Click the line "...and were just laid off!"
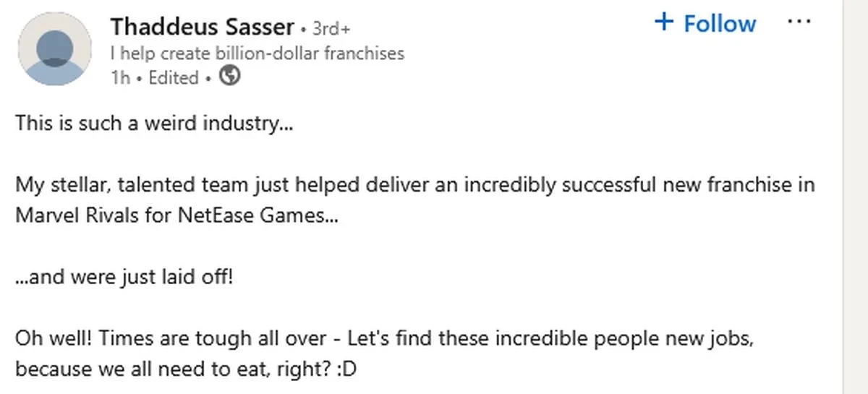 pos(124,277)
